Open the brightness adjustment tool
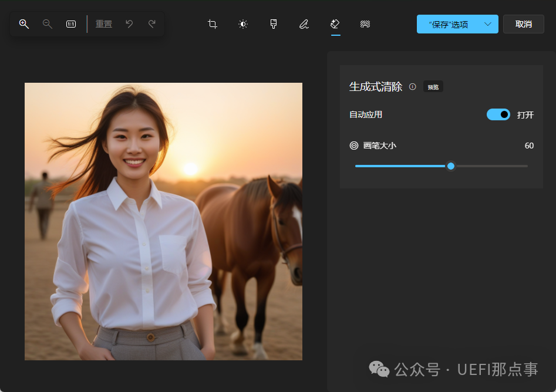Viewport: 556px width, 392px height. tap(243, 24)
